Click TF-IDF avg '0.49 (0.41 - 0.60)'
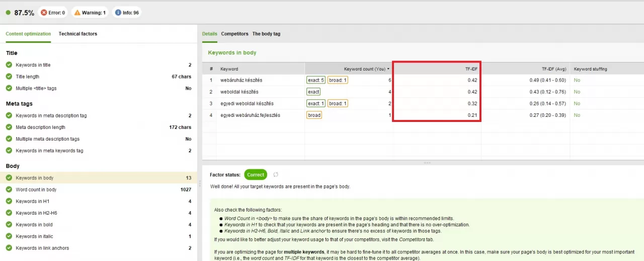This screenshot has width=644, height=261. [x=547, y=80]
